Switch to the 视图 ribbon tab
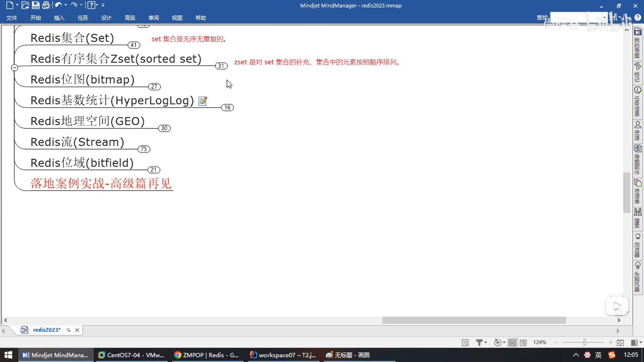The image size is (644, 362). [x=177, y=18]
